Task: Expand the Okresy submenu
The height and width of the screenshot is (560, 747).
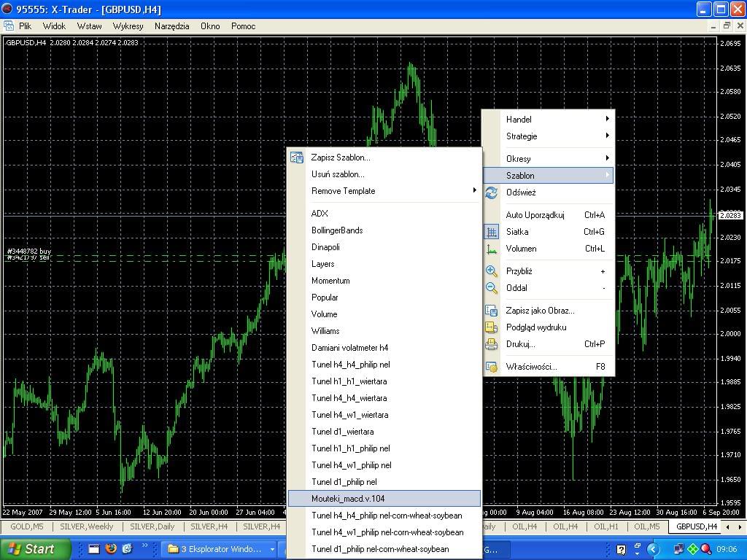Action: (x=549, y=158)
